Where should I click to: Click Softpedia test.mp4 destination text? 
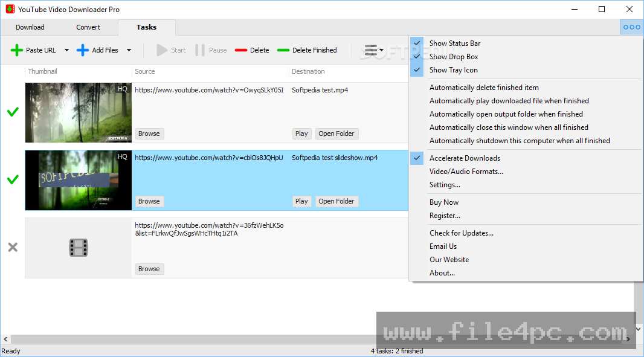pyautogui.click(x=320, y=90)
